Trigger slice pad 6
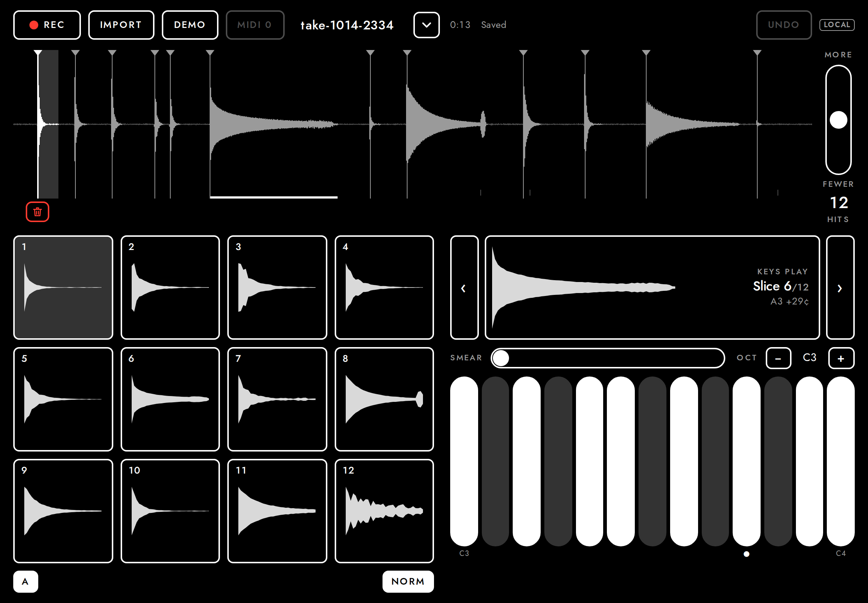Screen dimensions: 868x603 [170, 399]
